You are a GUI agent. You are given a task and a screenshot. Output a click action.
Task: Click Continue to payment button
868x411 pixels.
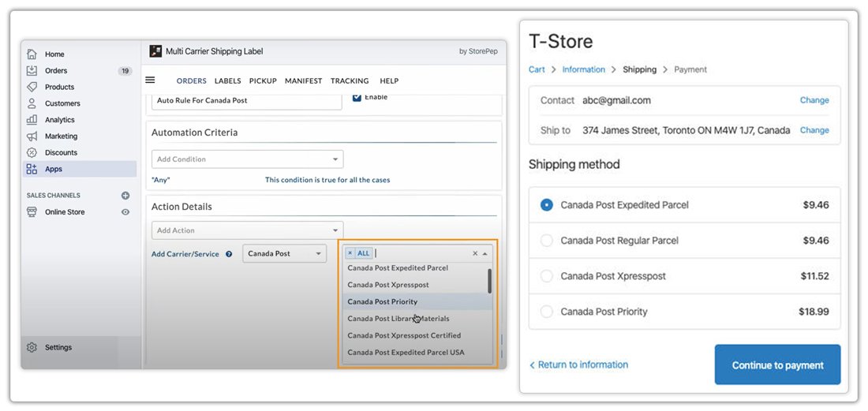point(778,364)
